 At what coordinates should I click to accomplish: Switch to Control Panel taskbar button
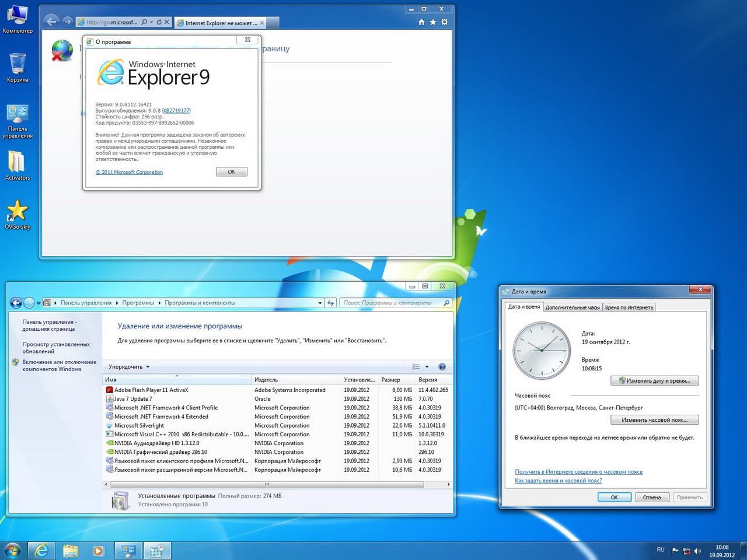pyautogui.click(x=128, y=550)
